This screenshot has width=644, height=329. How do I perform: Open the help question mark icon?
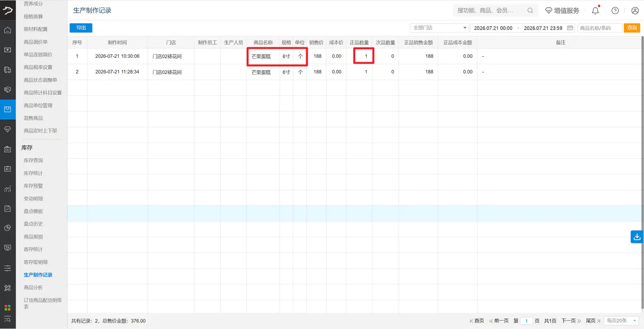(x=615, y=11)
